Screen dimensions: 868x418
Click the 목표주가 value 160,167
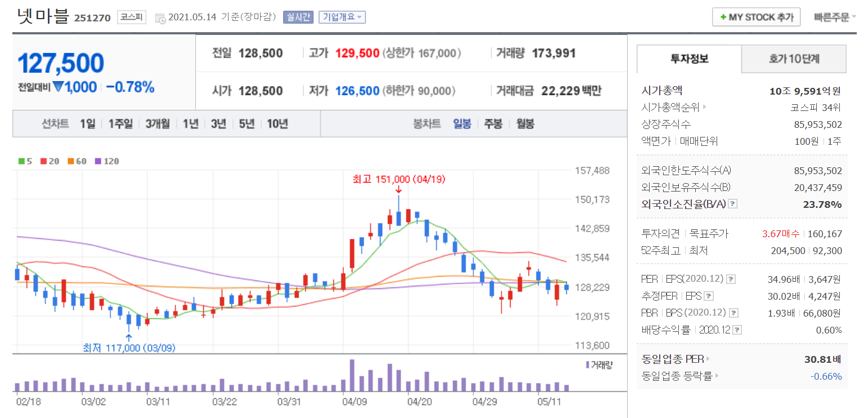[825, 234]
